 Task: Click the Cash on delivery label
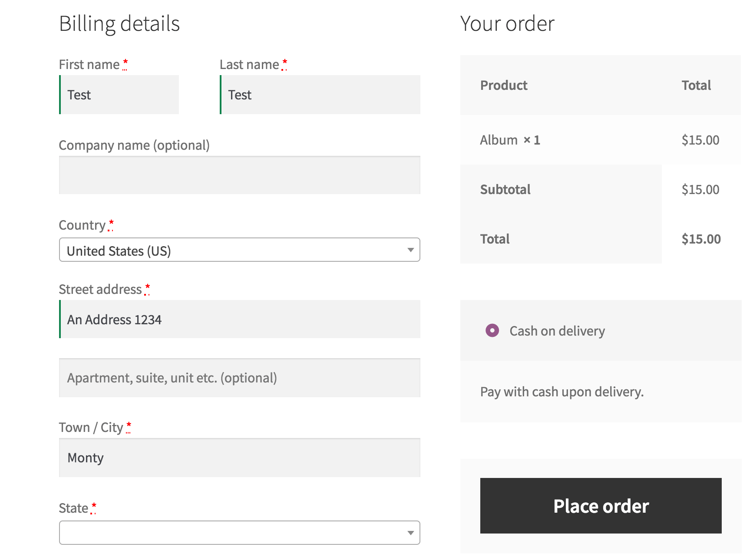557,331
